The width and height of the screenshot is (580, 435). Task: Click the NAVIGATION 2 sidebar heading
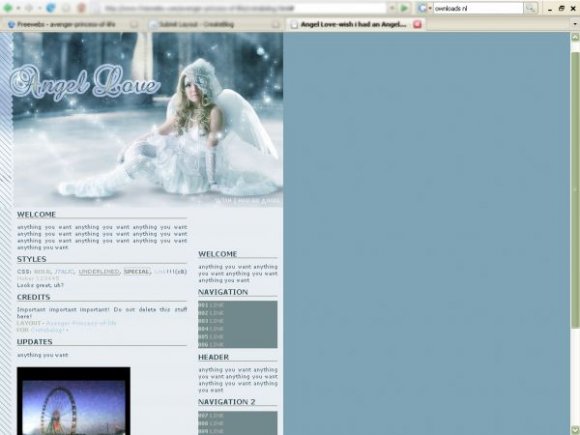click(227, 401)
